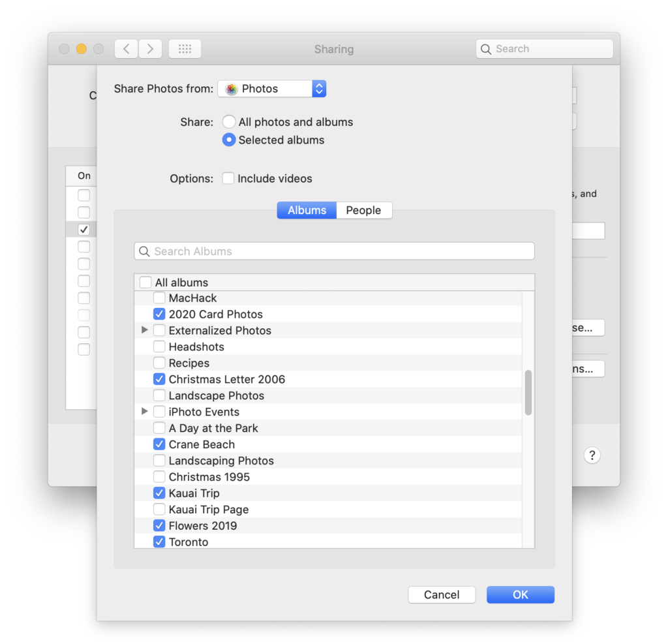Click the back navigation arrow in toolbar
Image resolution: width=668 pixels, height=644 pixels.
[x=127, y=49]
